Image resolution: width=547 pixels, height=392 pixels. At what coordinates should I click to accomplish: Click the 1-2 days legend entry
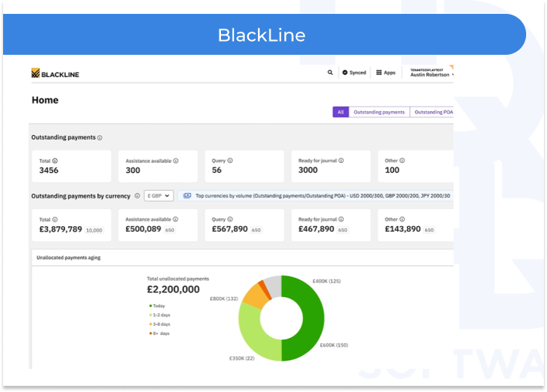pyautogui.click(x=160, y=315)
